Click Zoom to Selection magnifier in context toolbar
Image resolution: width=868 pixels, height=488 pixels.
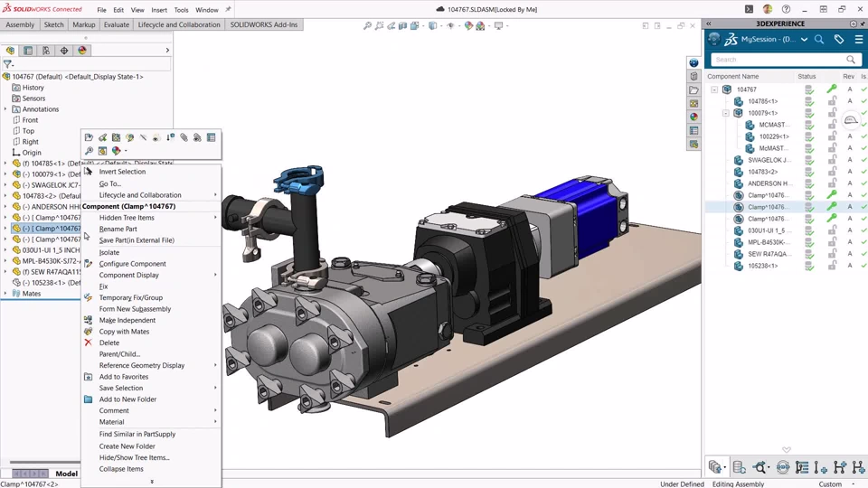(89, 151)
